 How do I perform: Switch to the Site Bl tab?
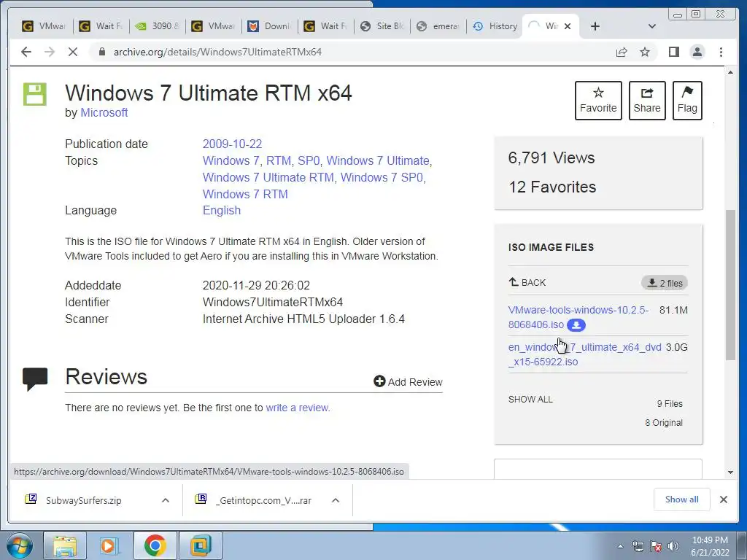[x=382, y=26]
